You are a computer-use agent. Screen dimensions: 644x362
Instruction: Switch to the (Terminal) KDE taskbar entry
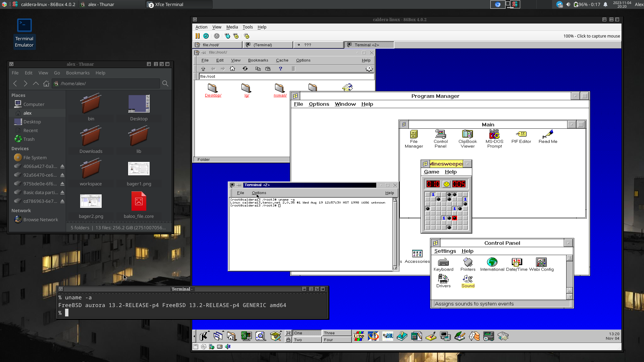click(x=268, y=45)
